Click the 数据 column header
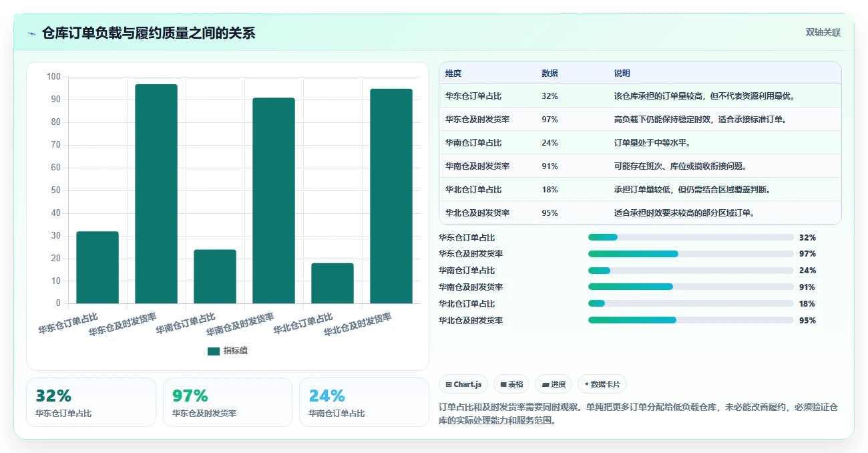 click(550, 73)
